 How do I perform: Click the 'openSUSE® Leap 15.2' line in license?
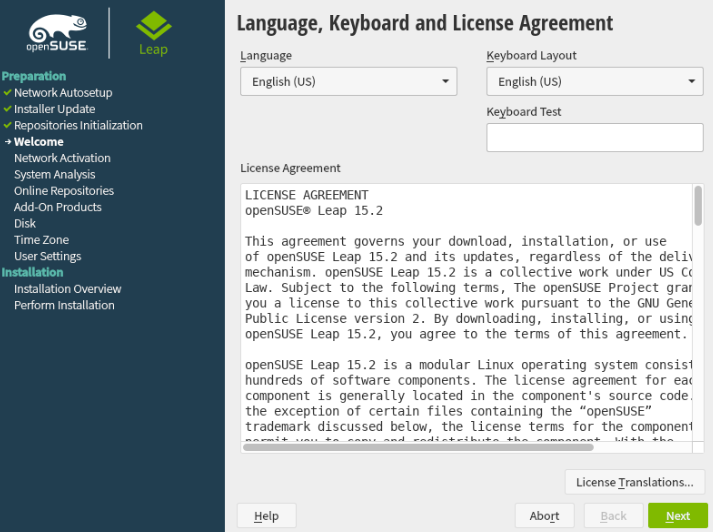314,211
